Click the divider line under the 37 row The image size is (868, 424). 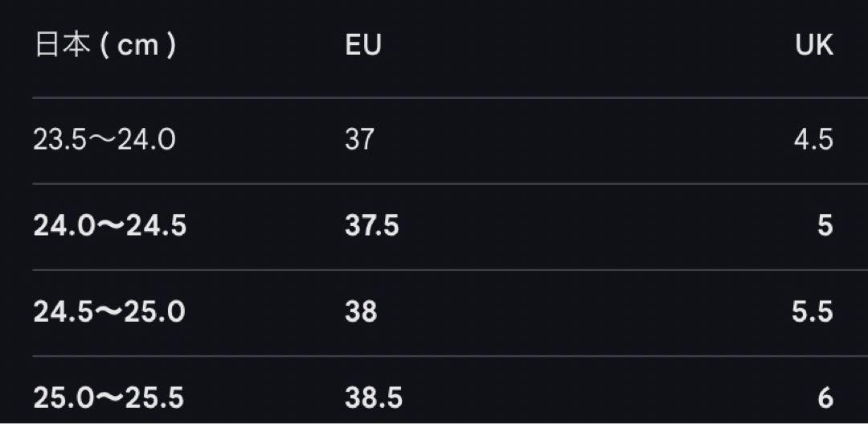pos(450,183)
